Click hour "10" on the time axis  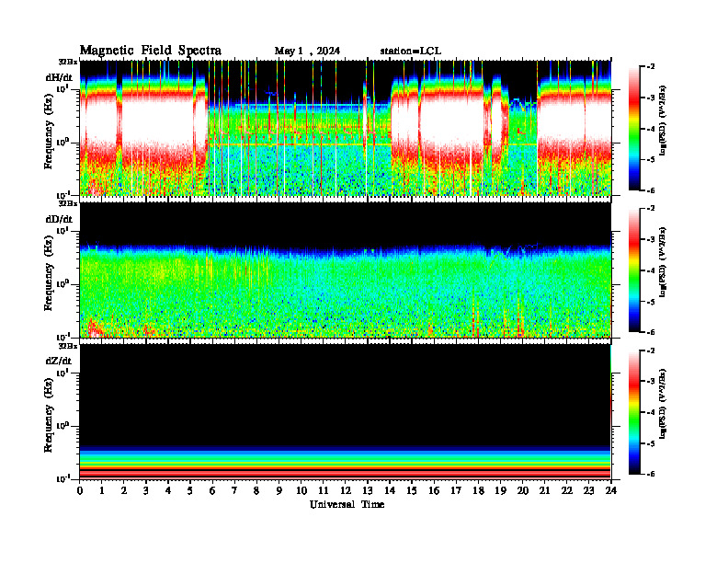point(301,490)
